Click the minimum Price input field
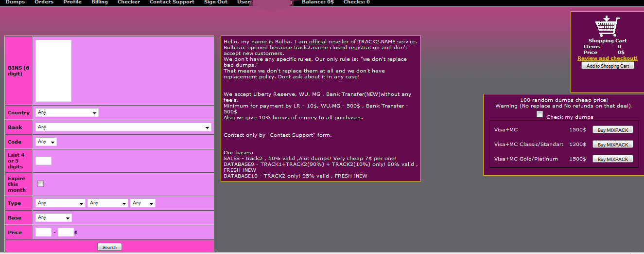The image size is (644, 254). pos(43,232)
